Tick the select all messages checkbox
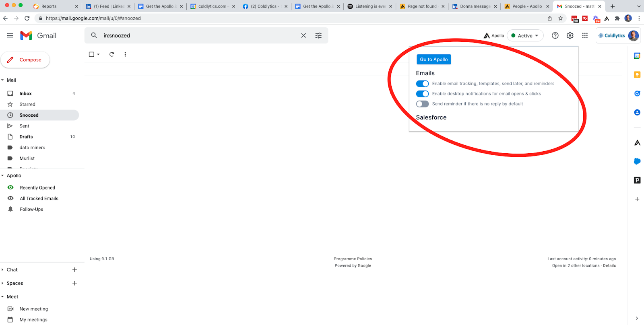 [91, 54]
